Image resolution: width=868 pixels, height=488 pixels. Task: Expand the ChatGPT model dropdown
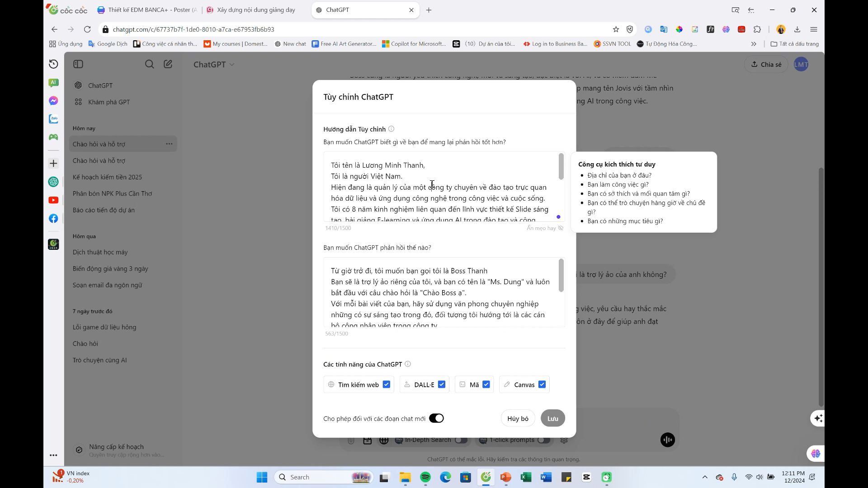click(x=214, y=65)
